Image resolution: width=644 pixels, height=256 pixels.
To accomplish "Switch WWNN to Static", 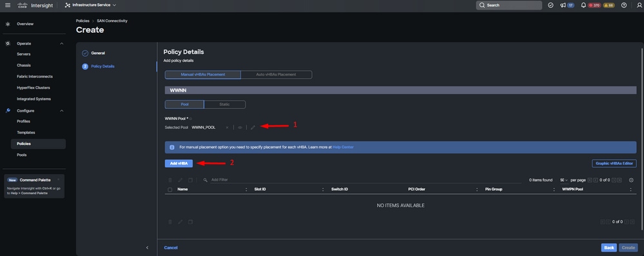I will (225, 104).
